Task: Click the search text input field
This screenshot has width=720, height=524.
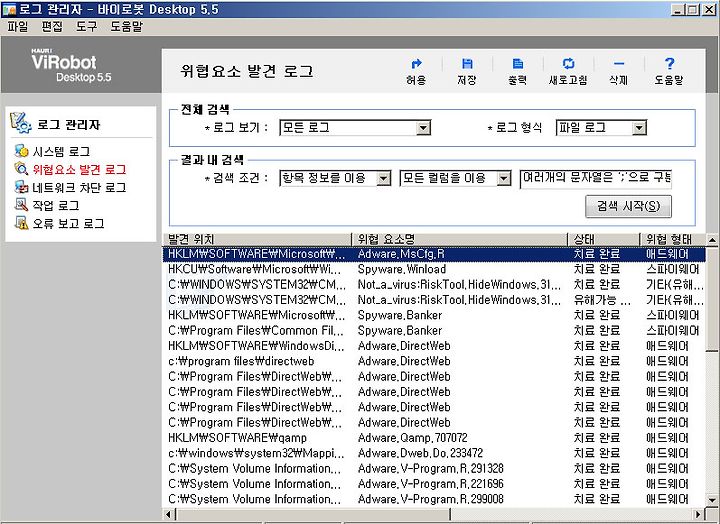Action: tap(596, 178)
